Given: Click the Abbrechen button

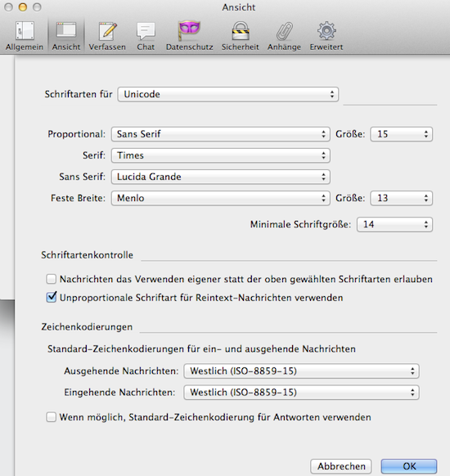Looking at the screenshot, I should click(x=341, y=466).
